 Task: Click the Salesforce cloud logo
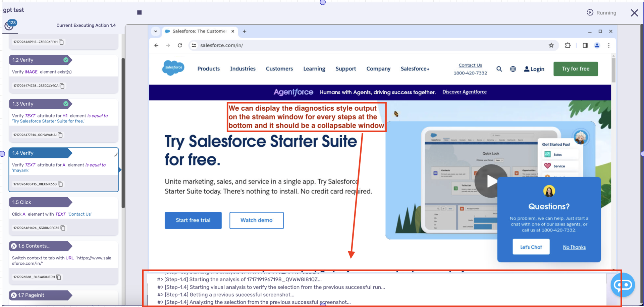tap(173, 68)
